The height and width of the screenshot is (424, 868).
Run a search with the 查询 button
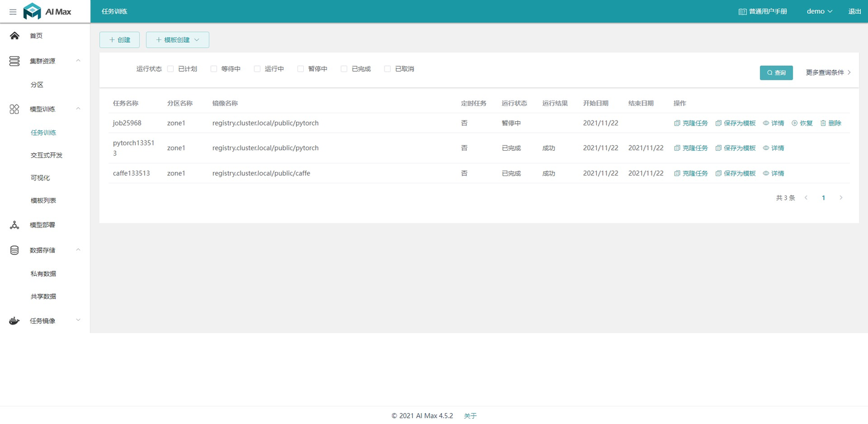[x=776, y=72]
